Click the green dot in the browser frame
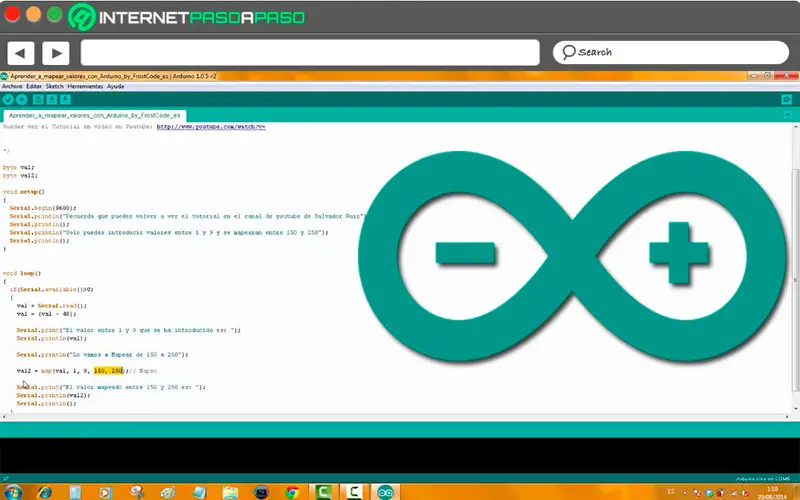The image size is (800, 500). [55, 14]
